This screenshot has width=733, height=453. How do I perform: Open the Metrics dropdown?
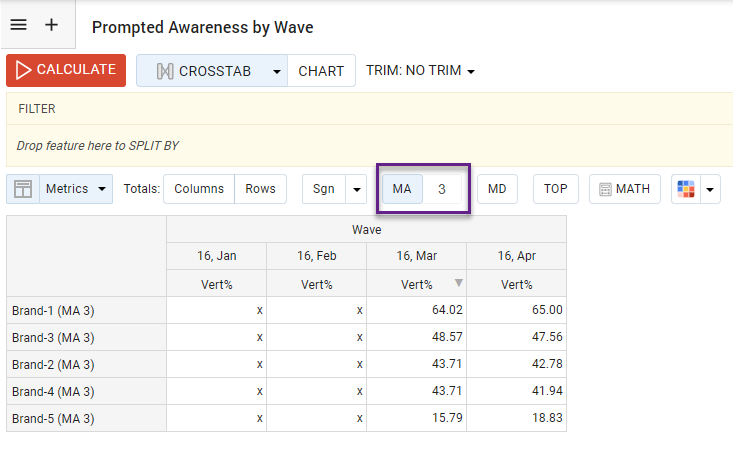pyautogui.click(x=76, y=189)
